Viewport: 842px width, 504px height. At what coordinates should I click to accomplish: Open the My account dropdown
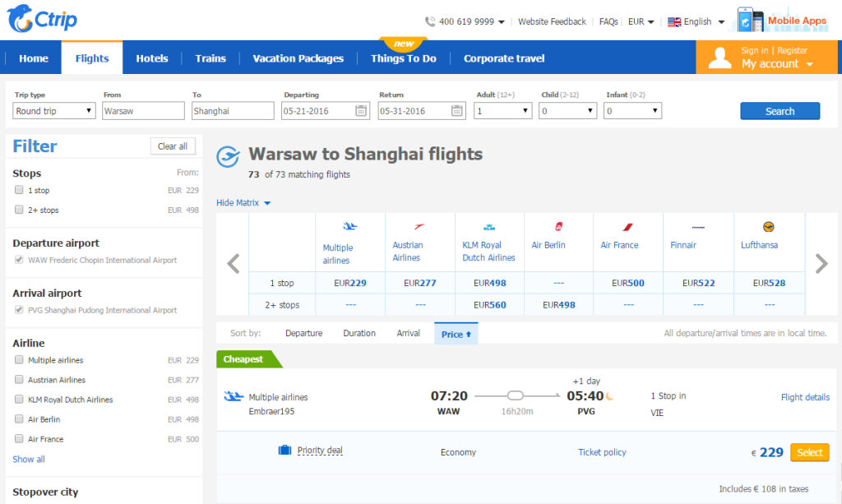point(777,64)
